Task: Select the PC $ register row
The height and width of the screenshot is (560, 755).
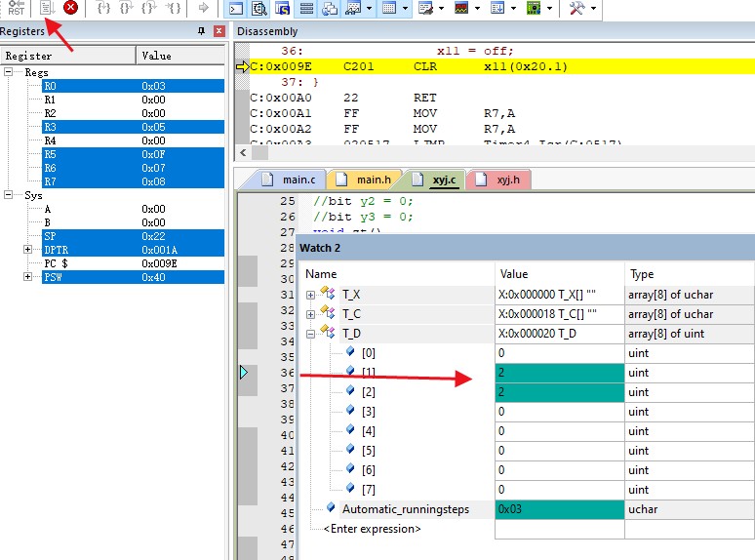Action: click(133, 263)
